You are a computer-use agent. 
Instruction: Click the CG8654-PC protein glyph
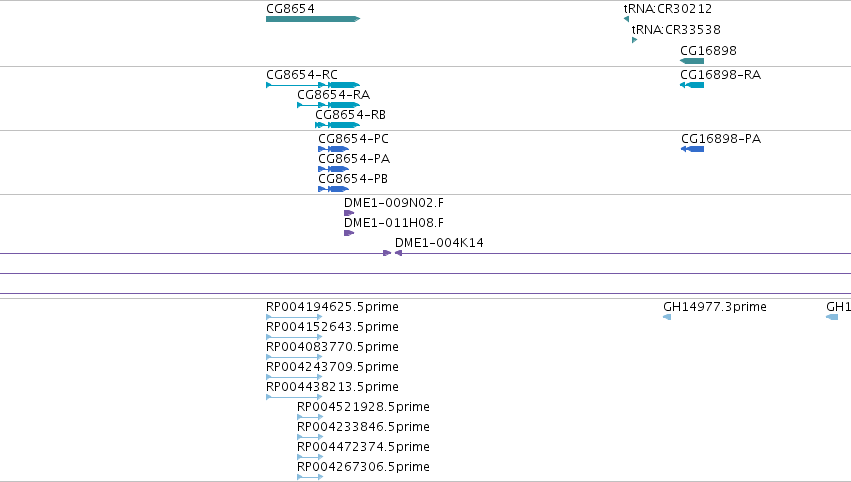click(x=334, y=149)
